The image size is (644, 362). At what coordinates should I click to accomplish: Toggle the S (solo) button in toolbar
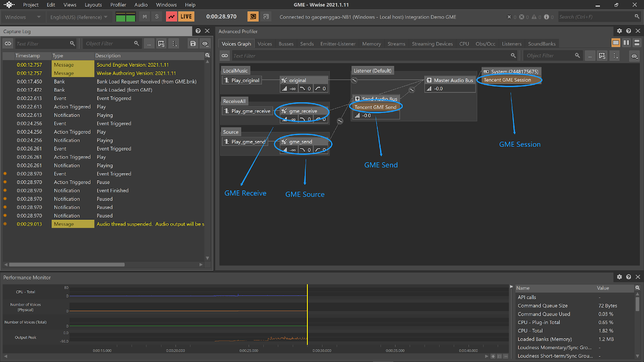click(157, 16)
